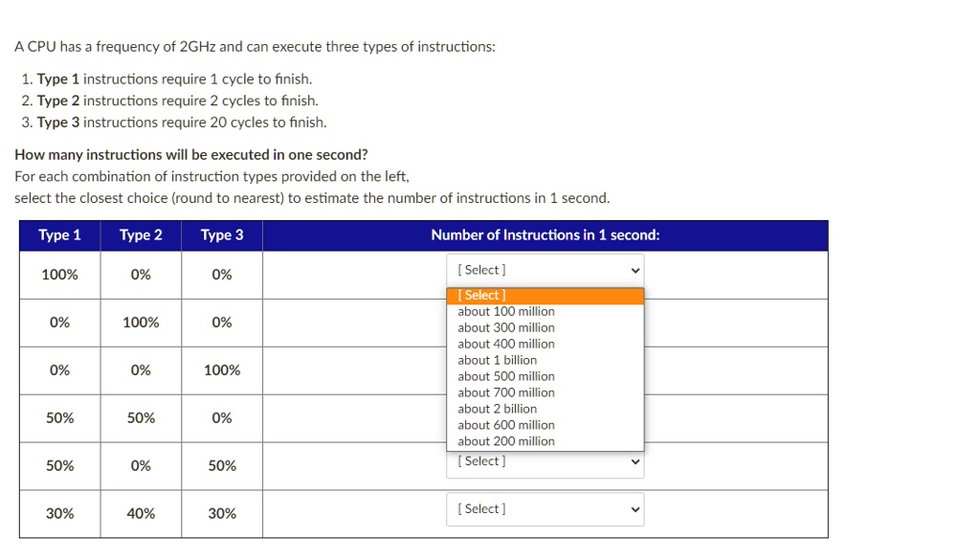Select 'about 700 million' entry
This screenshot has height=560, width=980.
tap(545, 392)
